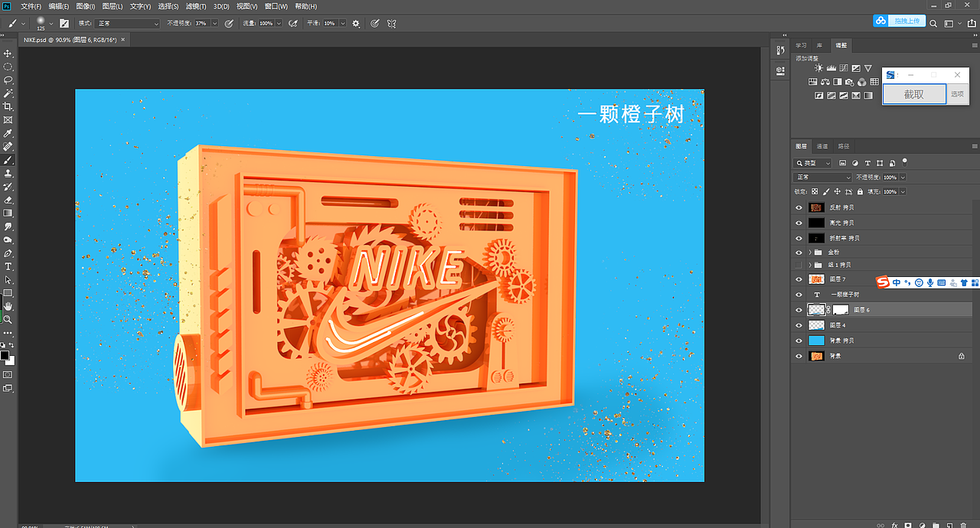This screenshot has height=528, width=980.
Task: Click the 选项 options button
Action: [957, 94]
